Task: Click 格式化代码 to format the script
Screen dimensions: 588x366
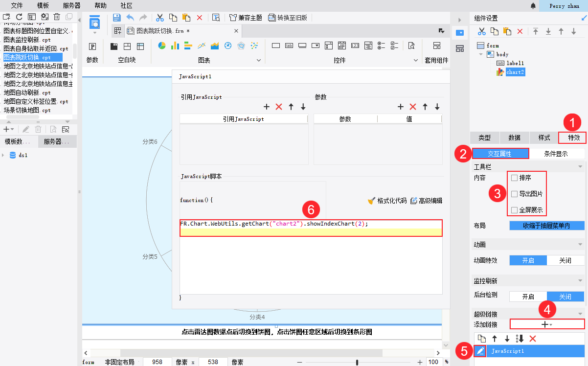Action: pyautogui.click(x=387, y=201)
